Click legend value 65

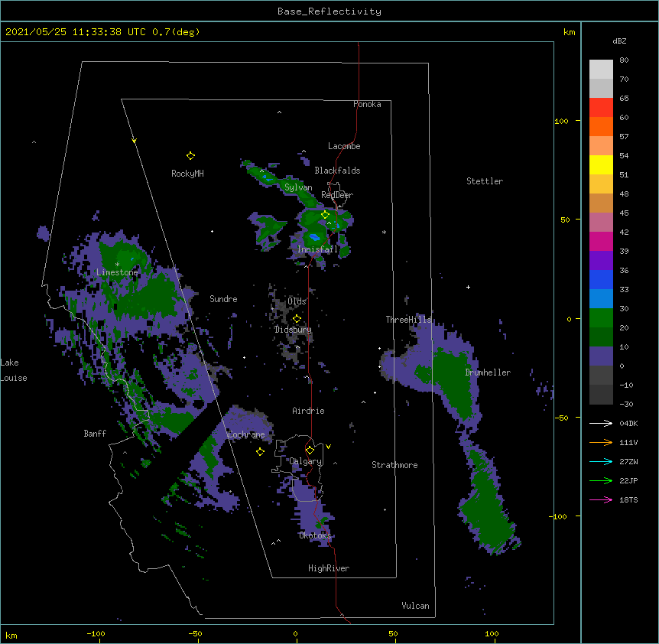coord(624,99)
